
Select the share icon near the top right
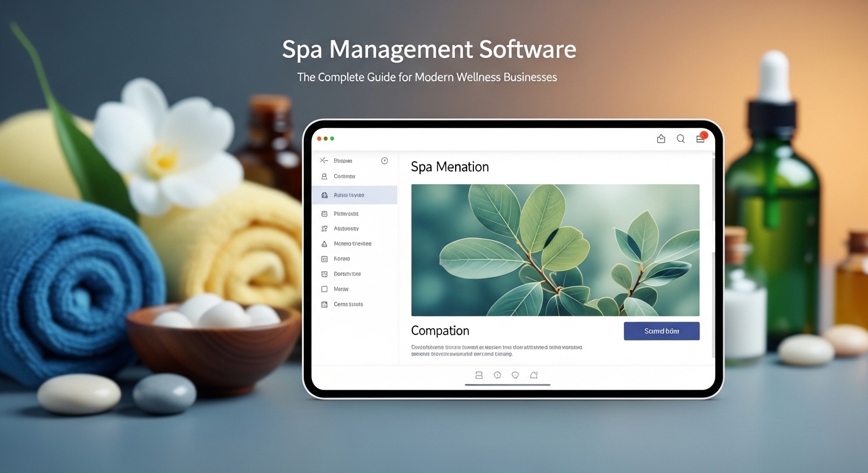(661, 139)
